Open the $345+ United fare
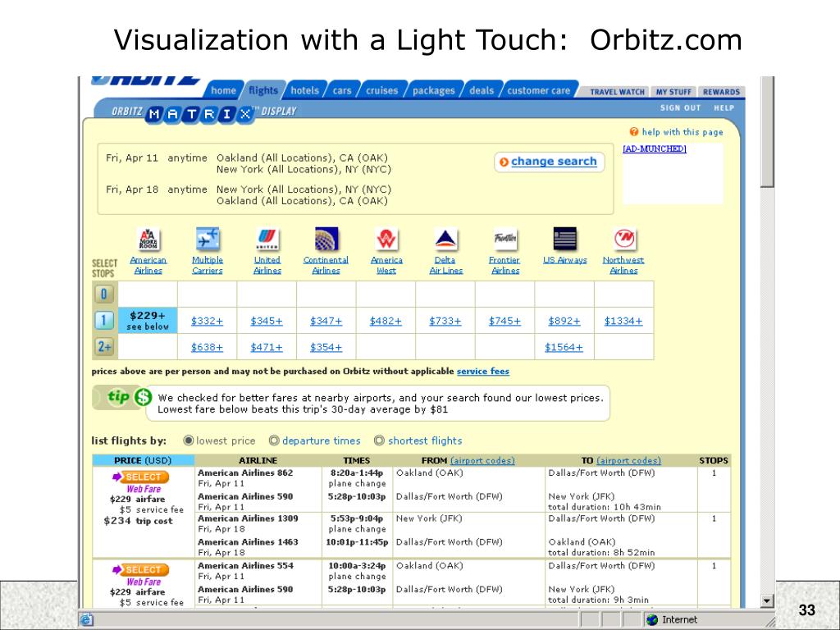 point(267,321)
